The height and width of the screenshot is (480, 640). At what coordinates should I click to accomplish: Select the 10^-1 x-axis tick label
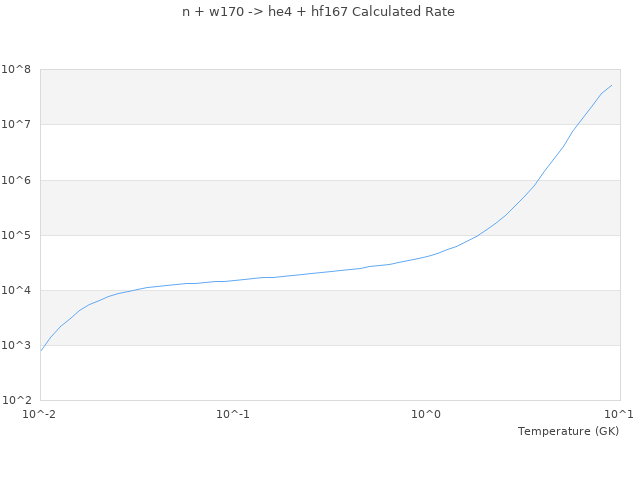(x=233, y=415)
